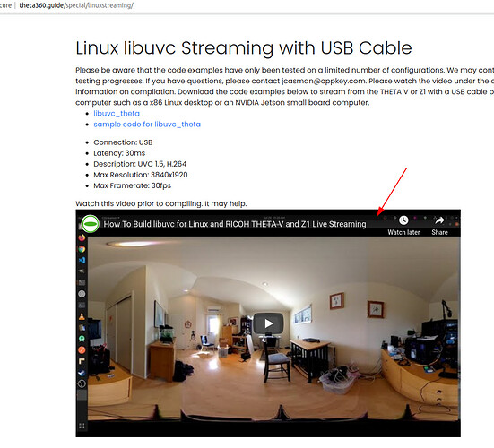Click the OBS Studio dock icon
Screen dimensions: 494x448
pos(82,383)
